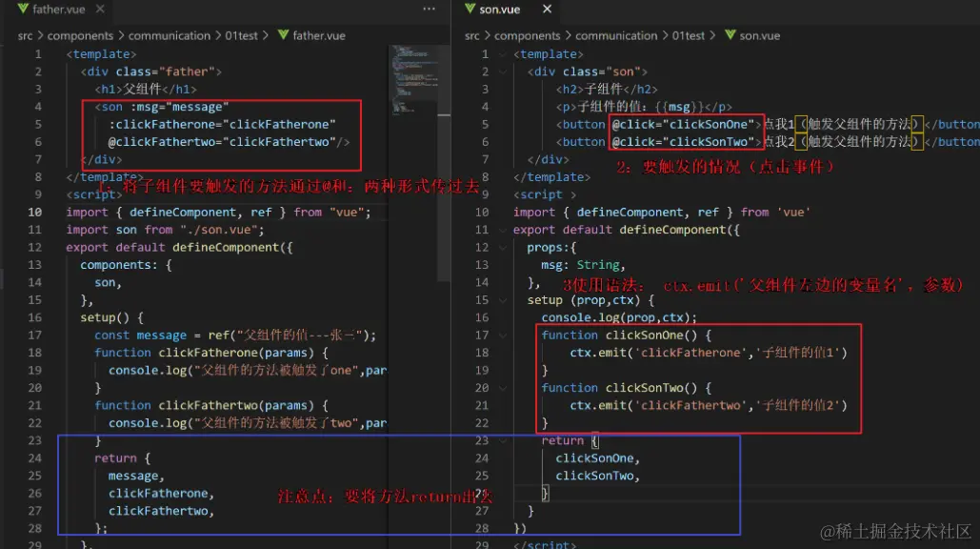Click ctx.emit('clickFathertwo' call in son.vue
Viewport: 980px width, 549px height.
tap(709, 405)
